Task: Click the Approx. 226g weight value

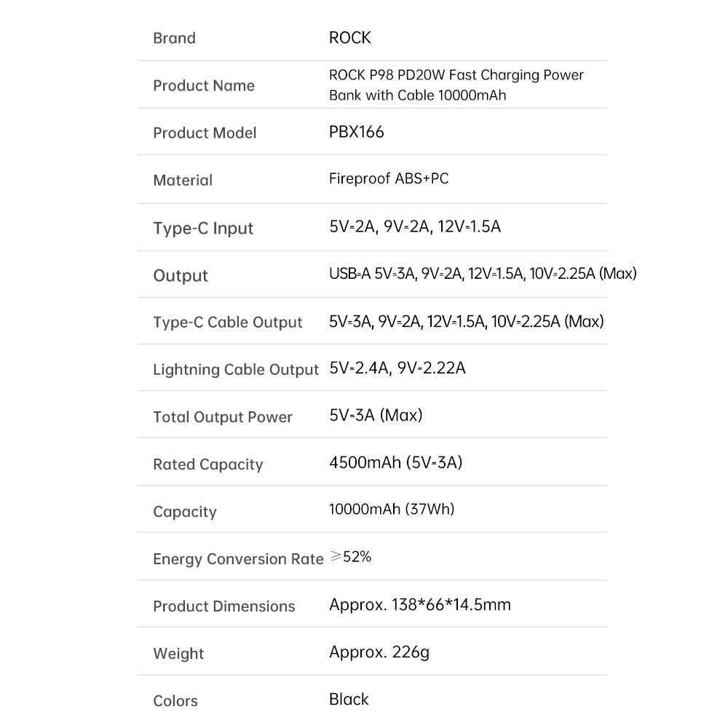Action: 379,652
